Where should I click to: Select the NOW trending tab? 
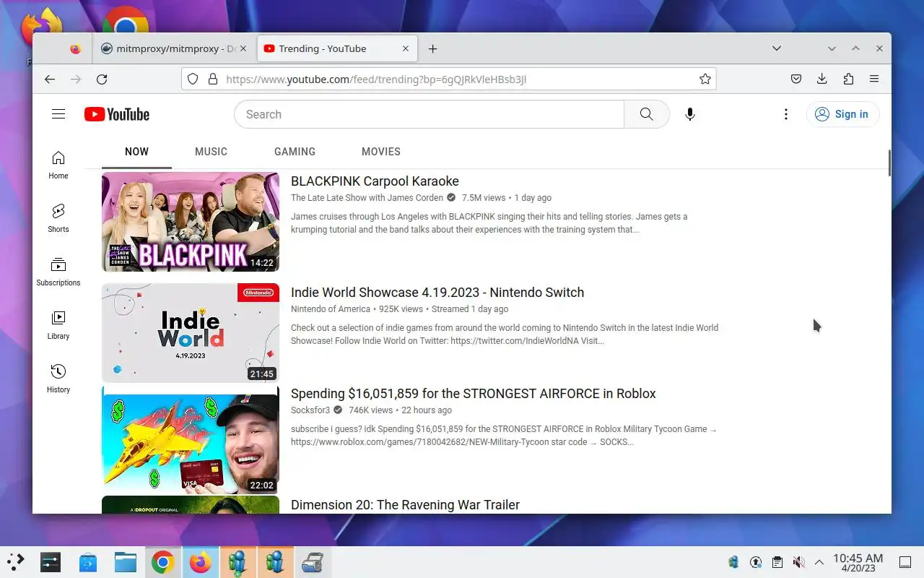pos(136,152)
